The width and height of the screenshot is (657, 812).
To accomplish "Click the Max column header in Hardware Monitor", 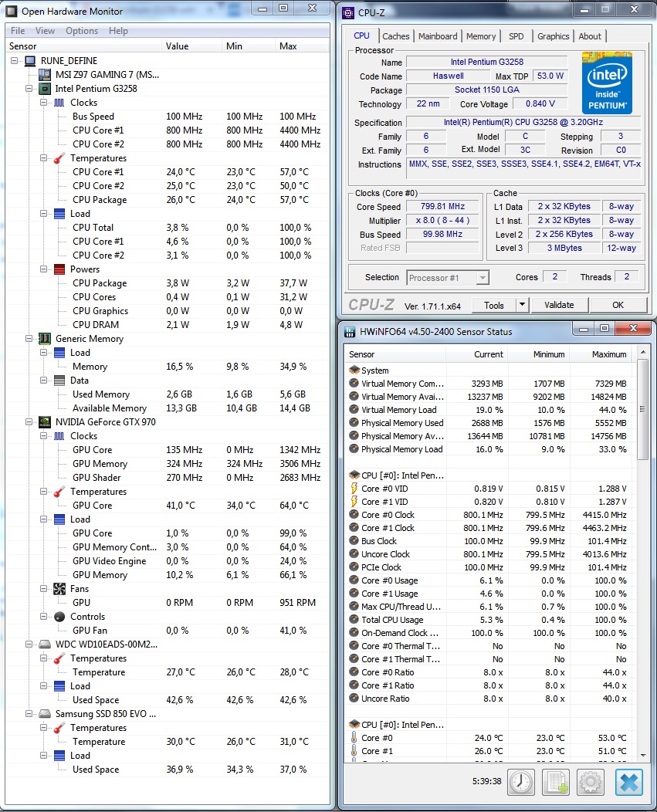I will point(303,46).
